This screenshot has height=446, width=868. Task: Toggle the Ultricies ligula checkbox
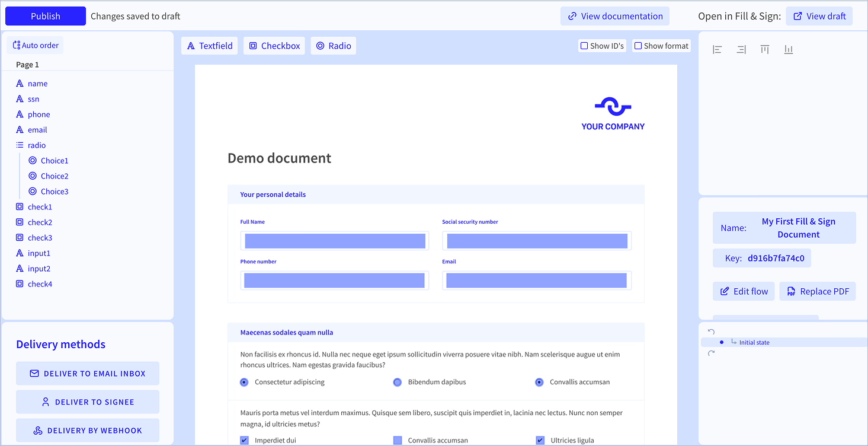(540, 440)
